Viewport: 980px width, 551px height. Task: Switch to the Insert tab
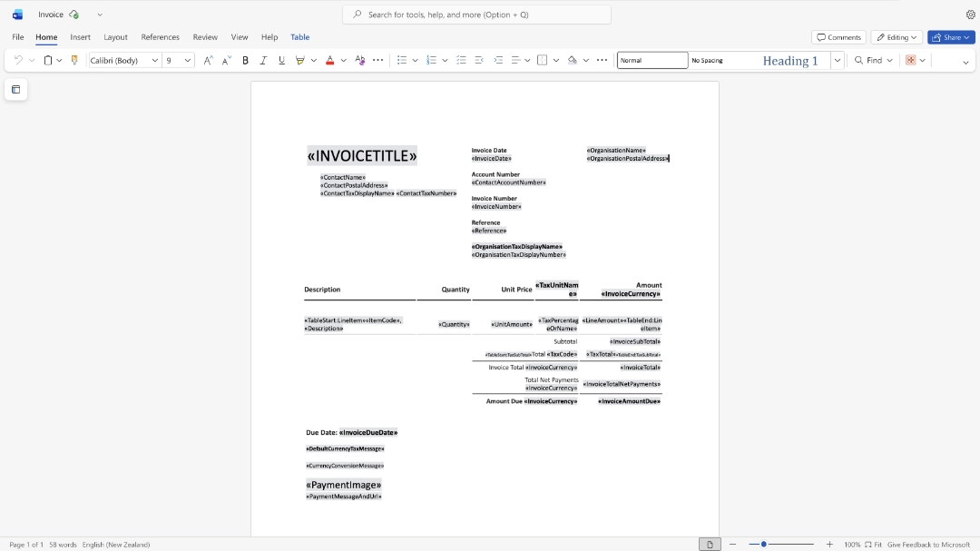(80, 37)
